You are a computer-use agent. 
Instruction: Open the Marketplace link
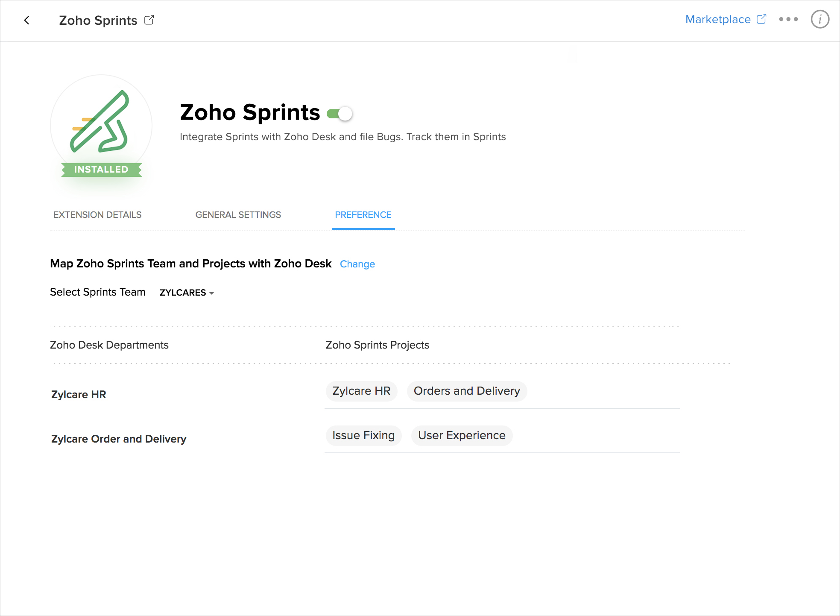[x=717, y=19]
